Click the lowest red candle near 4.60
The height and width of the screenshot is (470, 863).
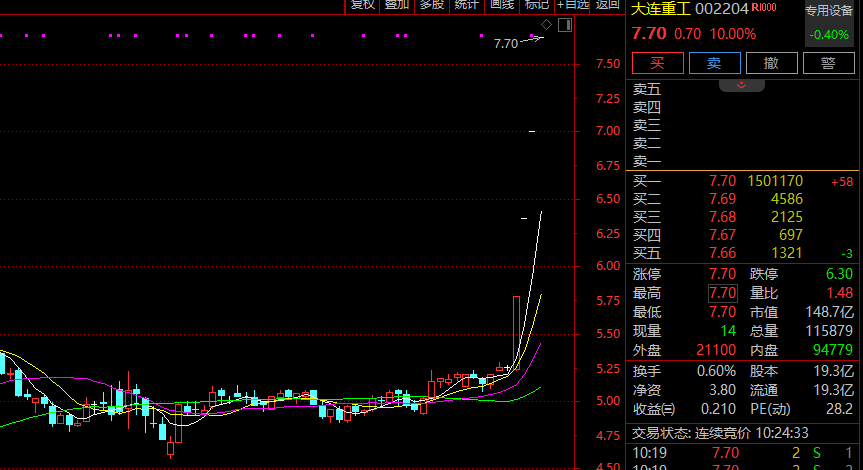click(171, 448)
